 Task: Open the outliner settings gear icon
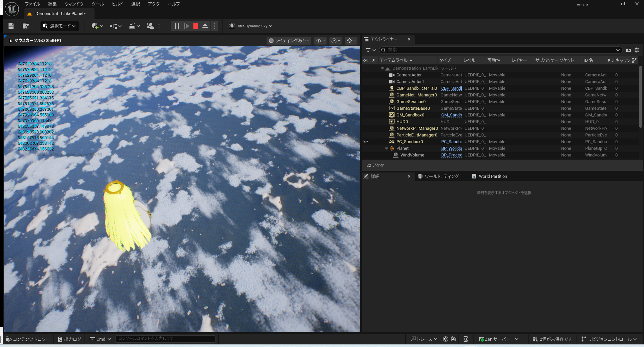[637, 50]
